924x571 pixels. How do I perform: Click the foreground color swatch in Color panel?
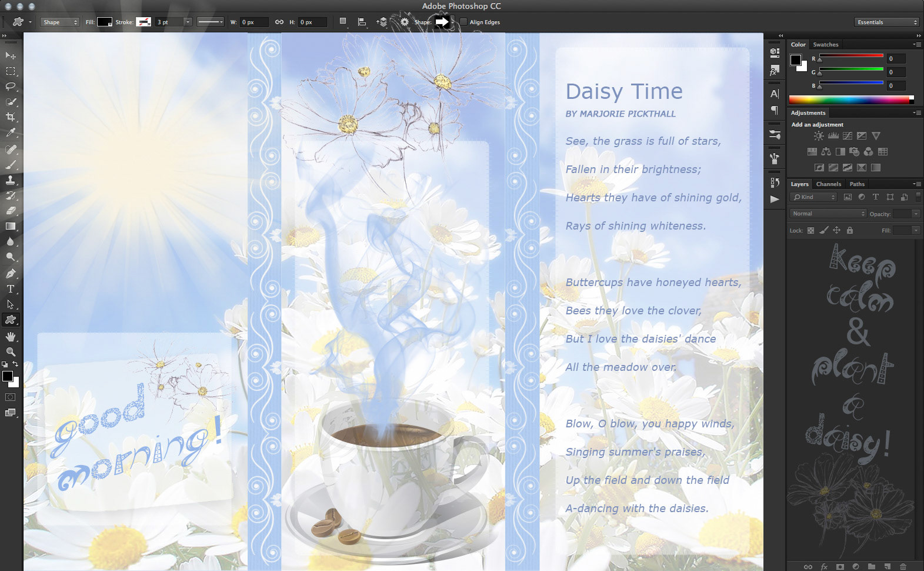coord(796,59)
